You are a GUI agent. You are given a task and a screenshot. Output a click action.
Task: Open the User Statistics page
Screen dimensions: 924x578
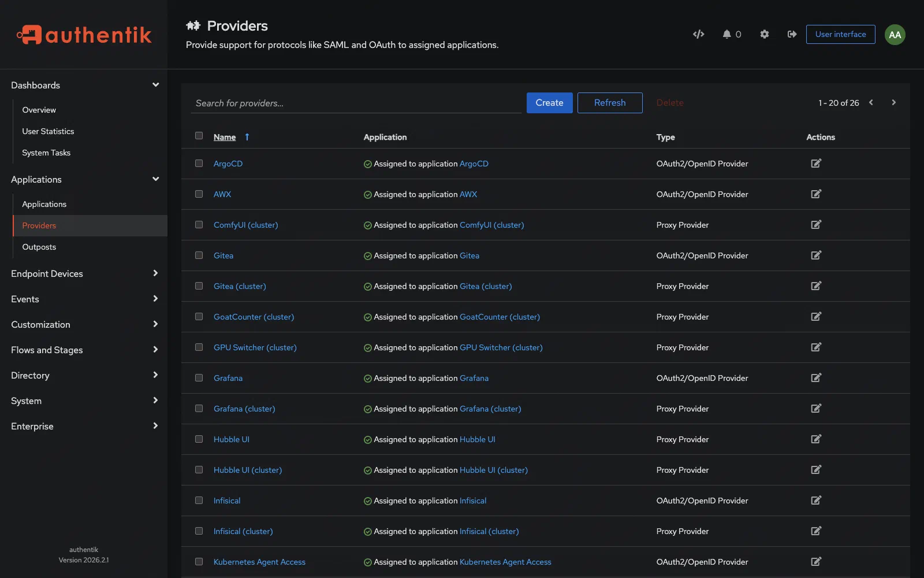tap(90, 131)
